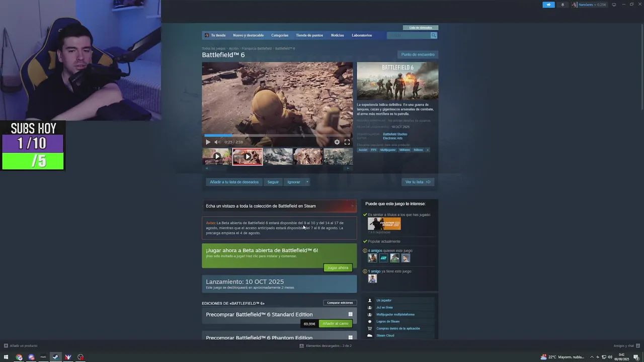Open Tienda de puntos tab

(x=309, y=35)
